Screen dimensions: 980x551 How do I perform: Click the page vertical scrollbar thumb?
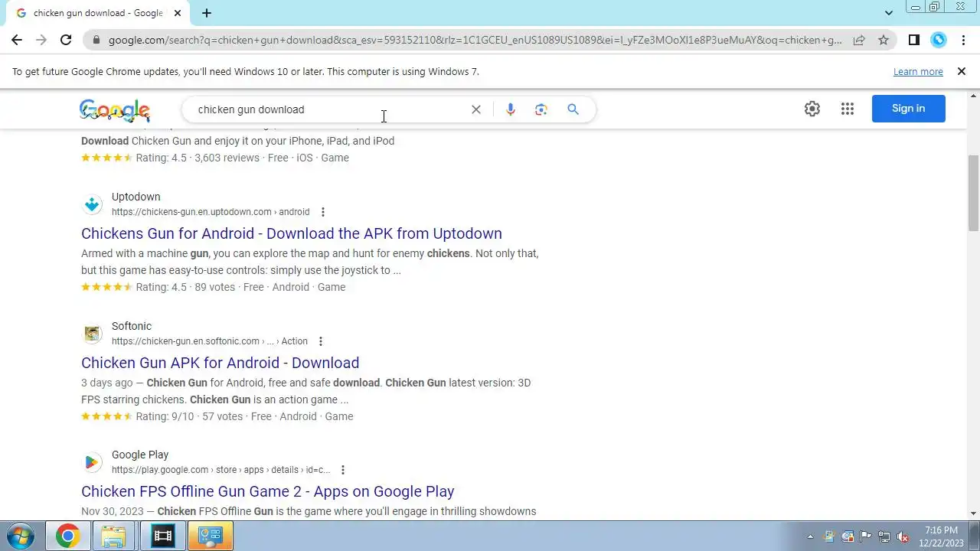click(973, 192)
